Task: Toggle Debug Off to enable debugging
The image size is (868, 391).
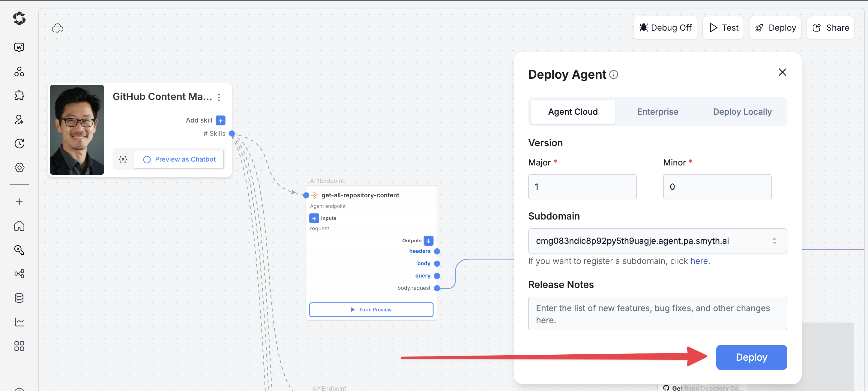Action: [x=665, y=27]
